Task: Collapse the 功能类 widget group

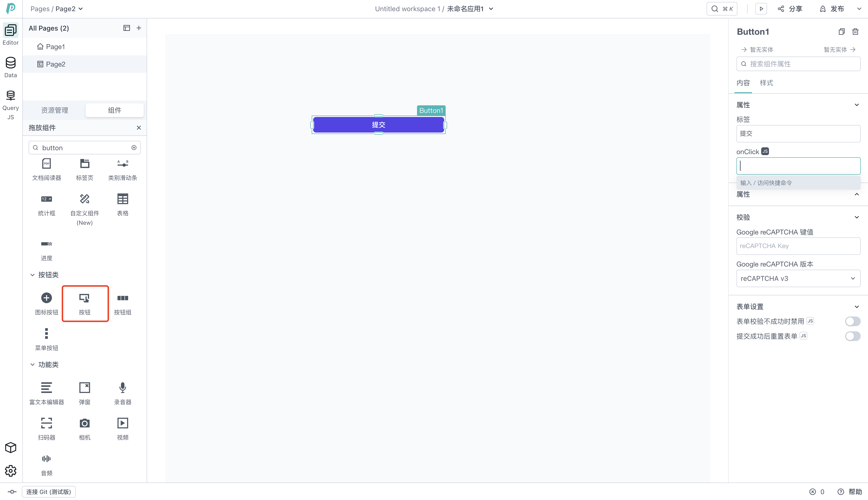Action: [32, 365]
